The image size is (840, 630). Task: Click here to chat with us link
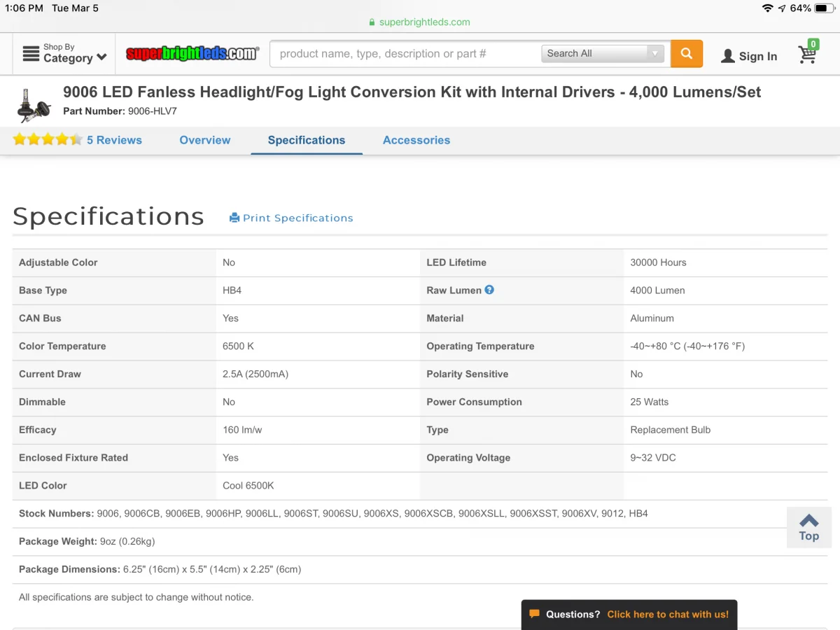(667, 614)
